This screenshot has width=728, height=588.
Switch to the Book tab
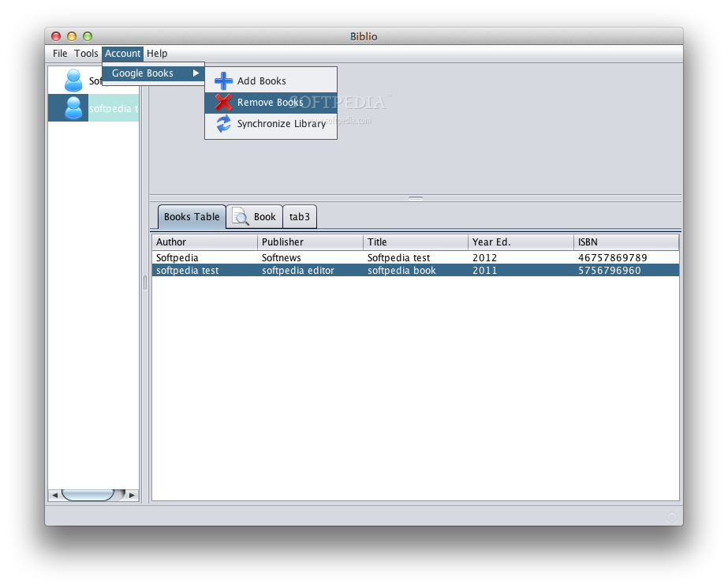(255, 217)
